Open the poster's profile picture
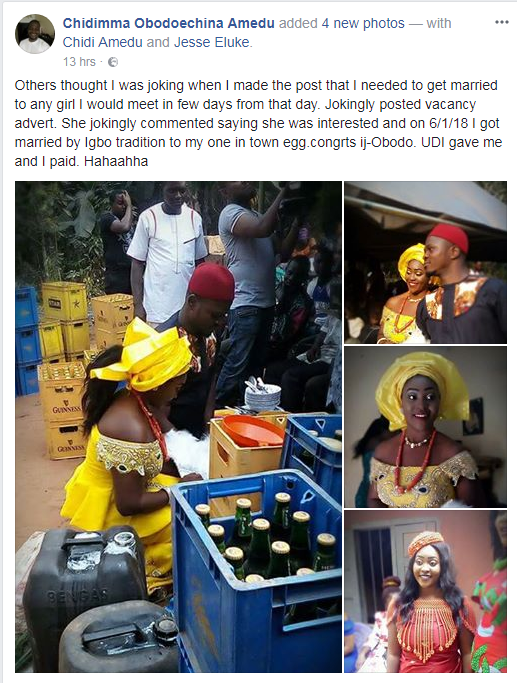The width and height of the screenshot is (517, 683). pyautogui.click(x=35, y=34)
